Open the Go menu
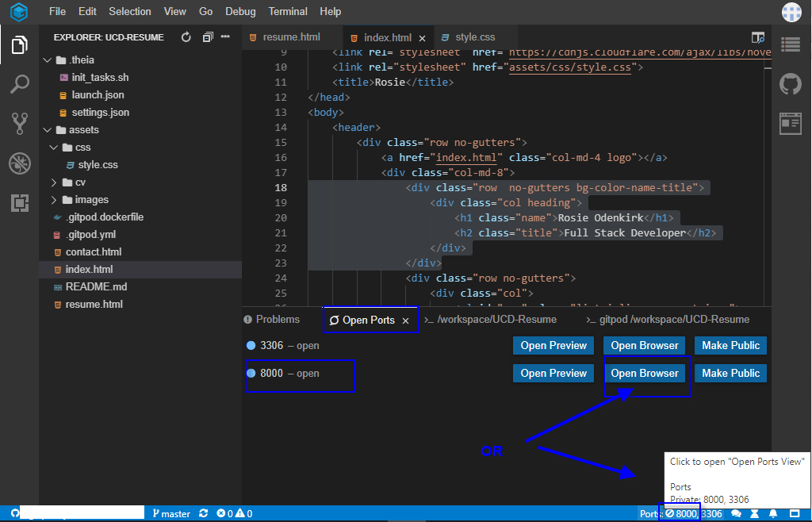 tap(205, 11)
